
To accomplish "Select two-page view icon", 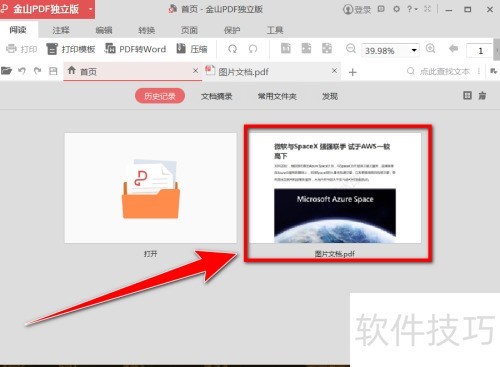I will point(306,49).
